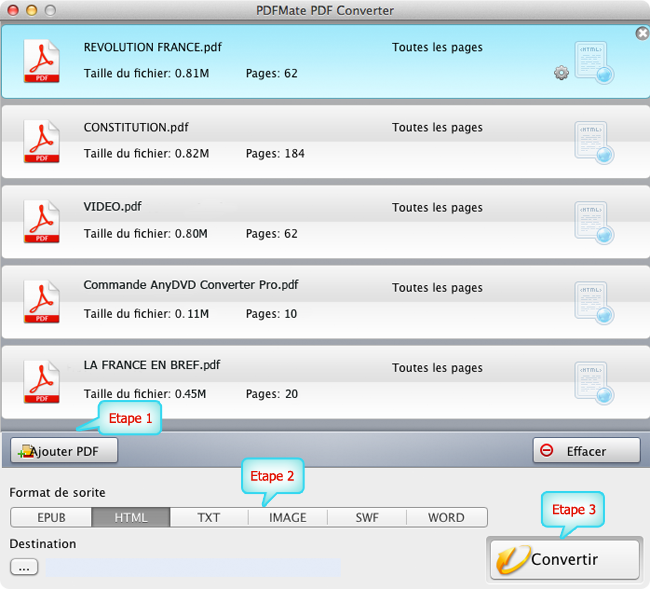This screenshot has width=650, height=589.
Task: Browse destination folder with the ... button
Action: (24, 567)
